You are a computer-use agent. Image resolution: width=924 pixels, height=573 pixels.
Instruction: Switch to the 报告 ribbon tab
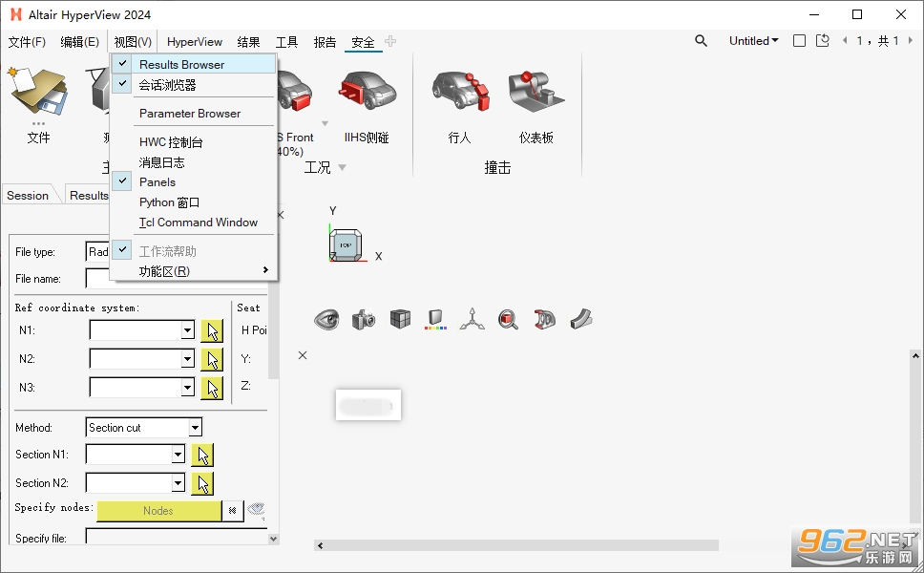[325, 42]
